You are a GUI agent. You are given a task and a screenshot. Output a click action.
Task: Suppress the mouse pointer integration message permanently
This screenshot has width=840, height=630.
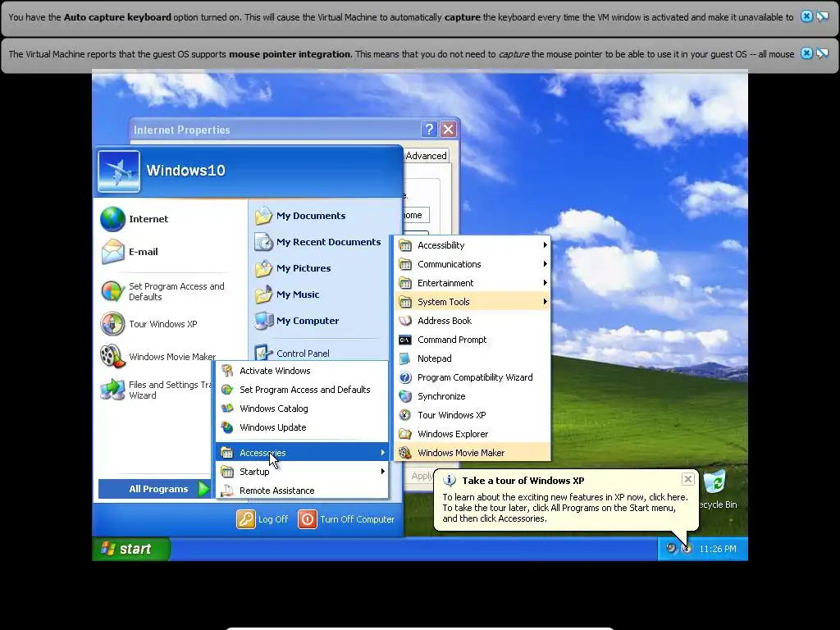click(822, 53)
